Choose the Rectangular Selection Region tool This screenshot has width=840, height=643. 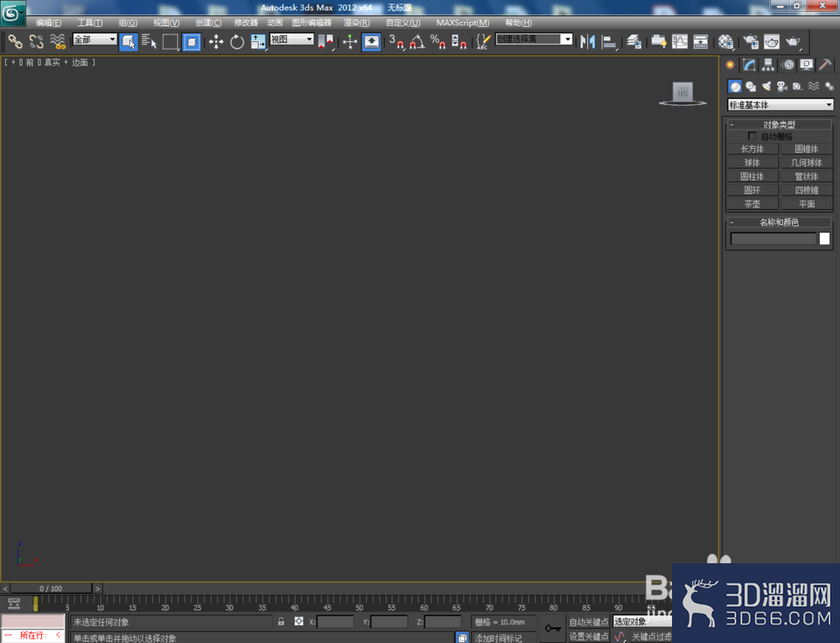(171, 41)
